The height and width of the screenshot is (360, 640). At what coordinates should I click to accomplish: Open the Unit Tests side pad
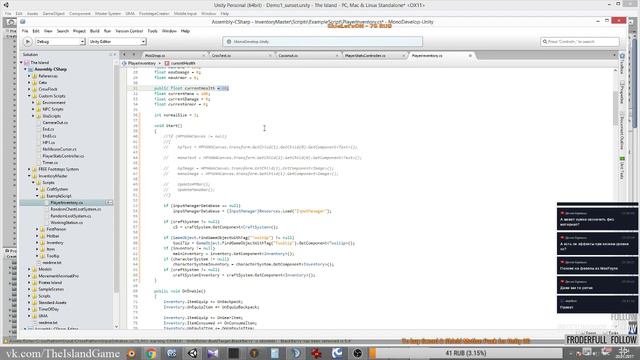point(622,168)
